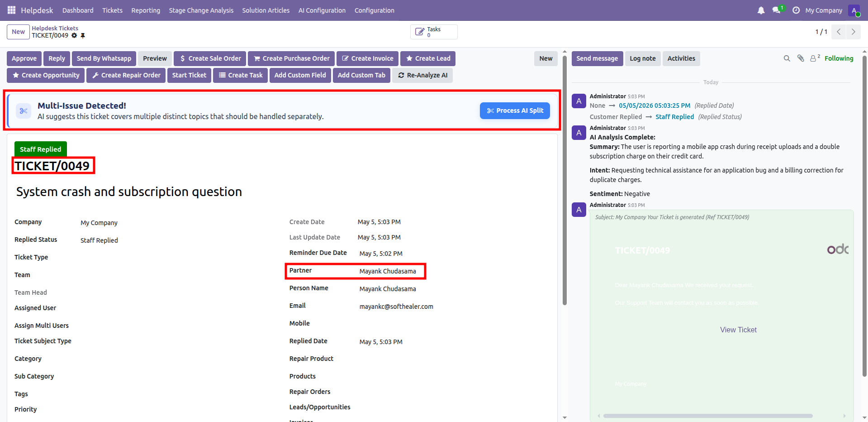
Task: Open the Tickets menu
Action: click(112, 10)
